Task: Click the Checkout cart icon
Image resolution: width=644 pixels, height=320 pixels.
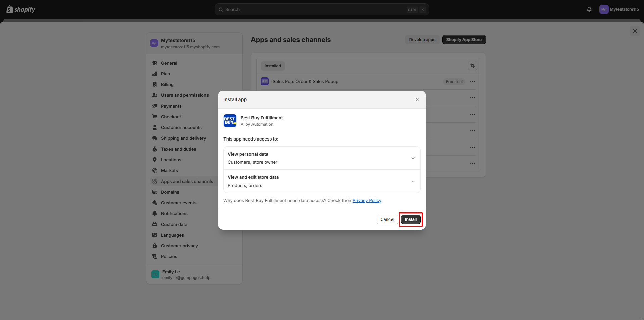Action: click(155, 117)
